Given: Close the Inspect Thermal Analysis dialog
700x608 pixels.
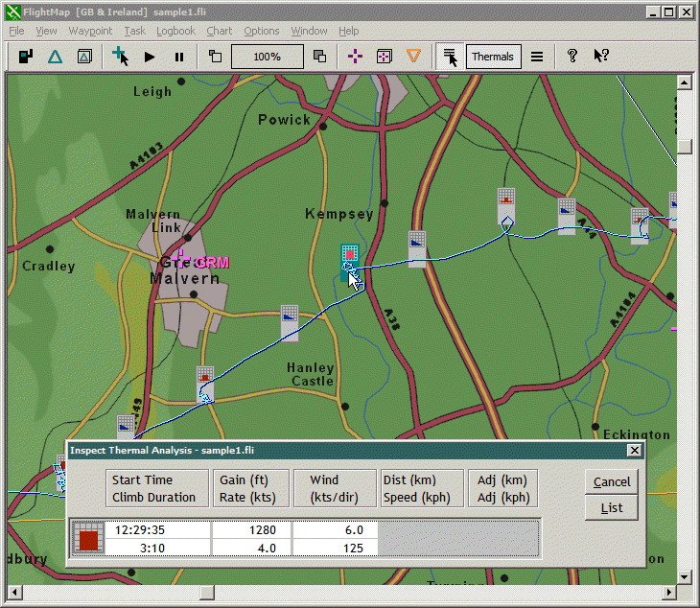Looking at the screenshot, I should [634, 451].
